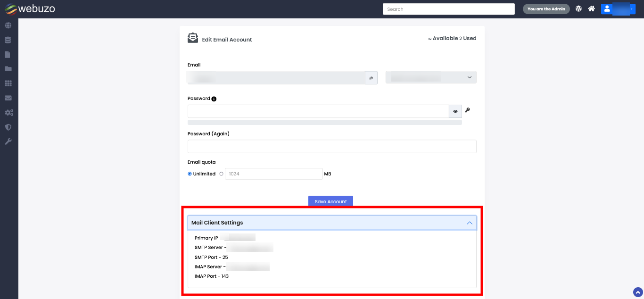Open the email domain dropdown
644x299 pixels.
[431, 77]
